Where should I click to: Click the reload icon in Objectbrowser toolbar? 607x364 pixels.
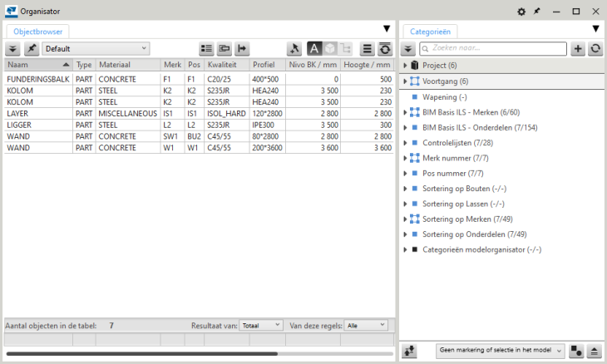(385, 49)
